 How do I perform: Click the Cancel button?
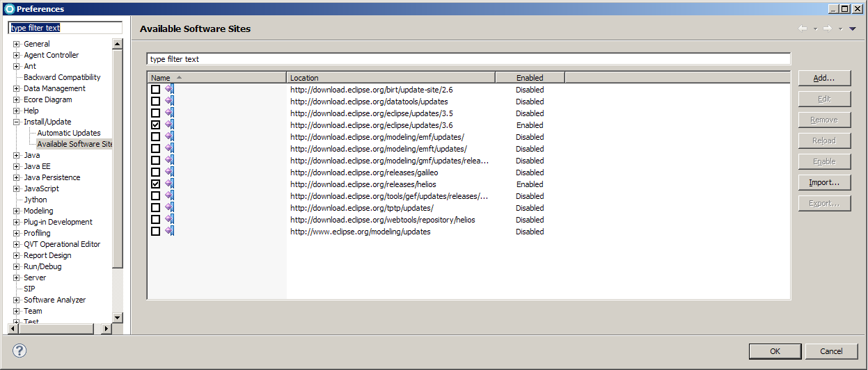click(x=831, y=351)
